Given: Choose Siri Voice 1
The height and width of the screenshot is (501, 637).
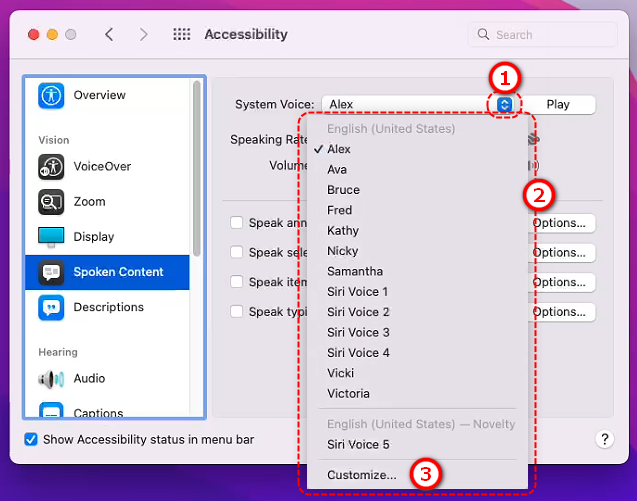Looking at the screenshot, I should [x=417, y=291].
